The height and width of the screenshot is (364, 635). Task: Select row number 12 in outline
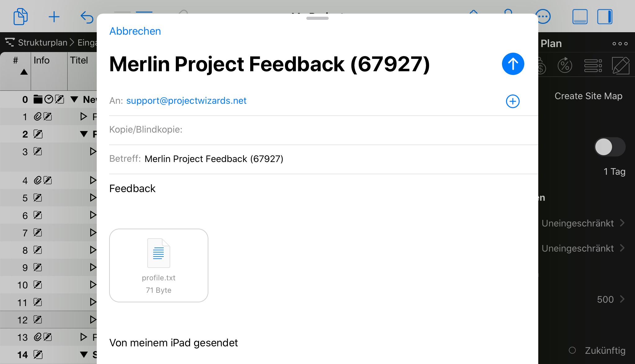(x=22, y=320)
